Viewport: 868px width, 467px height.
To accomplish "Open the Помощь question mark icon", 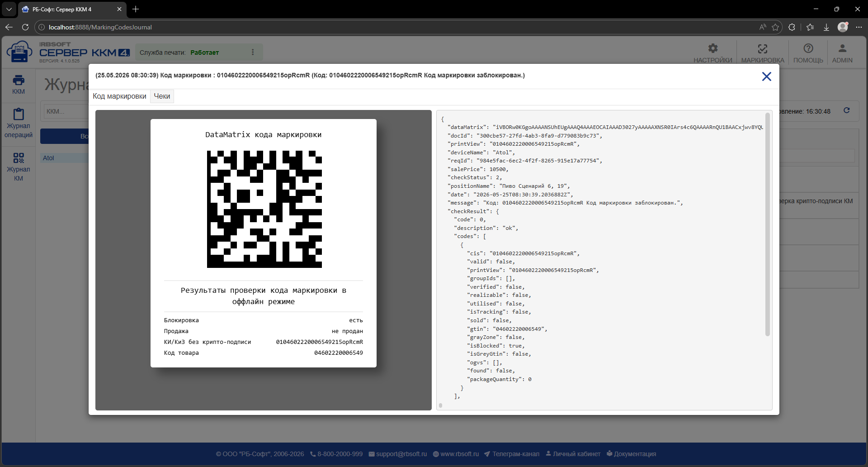I will click(x=808, y=48).
